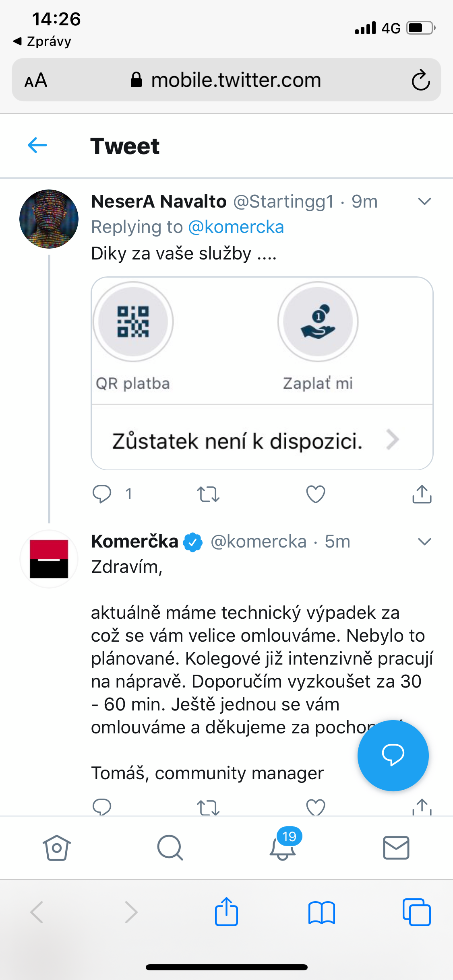
Task: Open the @komercka profile link
Action: 236,226
